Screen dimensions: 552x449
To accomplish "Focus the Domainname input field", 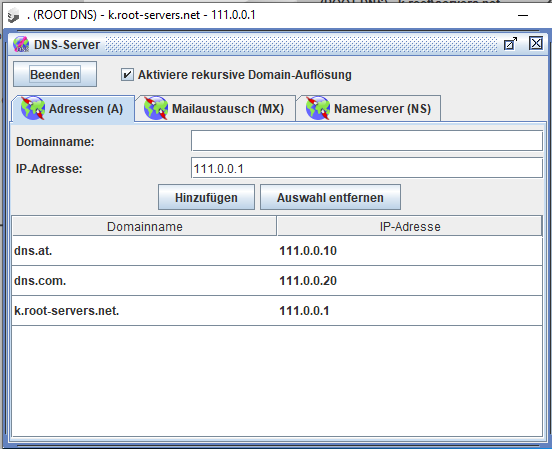I will (x=366, y=141).
